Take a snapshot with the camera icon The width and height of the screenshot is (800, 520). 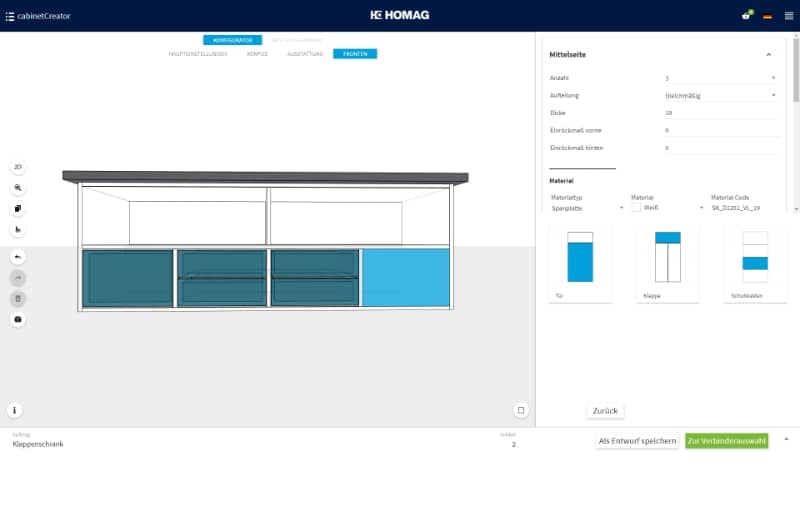tap(18, 319)
